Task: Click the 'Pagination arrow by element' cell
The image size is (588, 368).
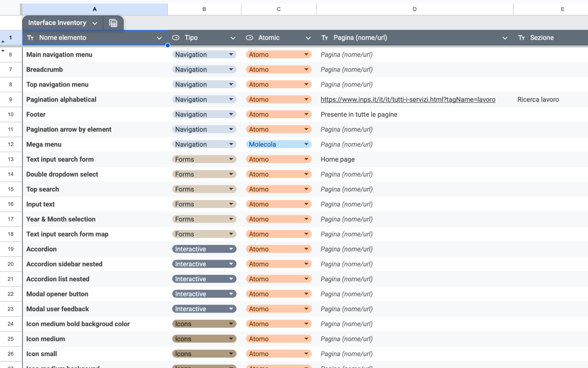Action: pos(95,130)
